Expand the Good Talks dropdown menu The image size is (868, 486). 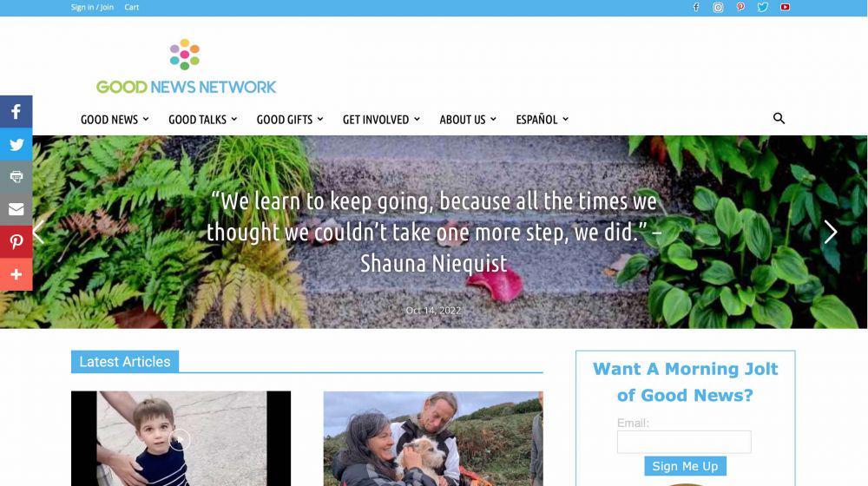[x=202, y=120]
